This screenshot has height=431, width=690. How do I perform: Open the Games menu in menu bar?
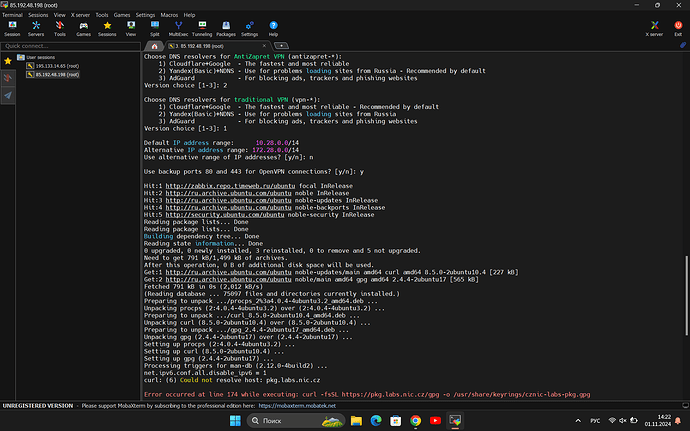122,15
